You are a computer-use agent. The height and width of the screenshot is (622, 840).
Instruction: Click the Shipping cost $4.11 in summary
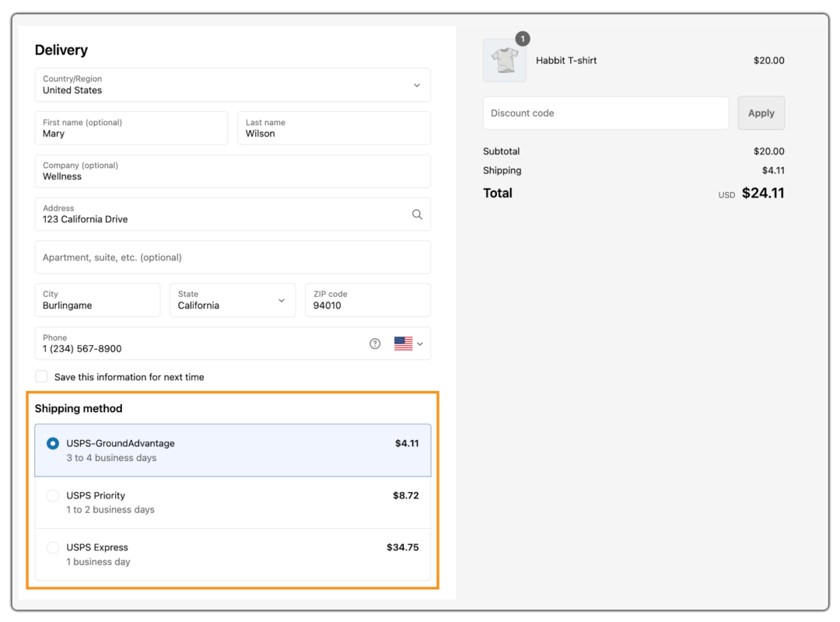tap(773, 170)
